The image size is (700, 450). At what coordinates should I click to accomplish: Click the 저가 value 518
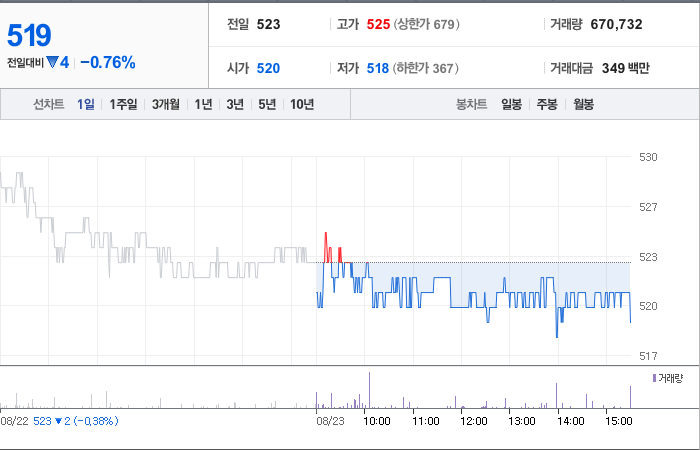coord(378,68)
